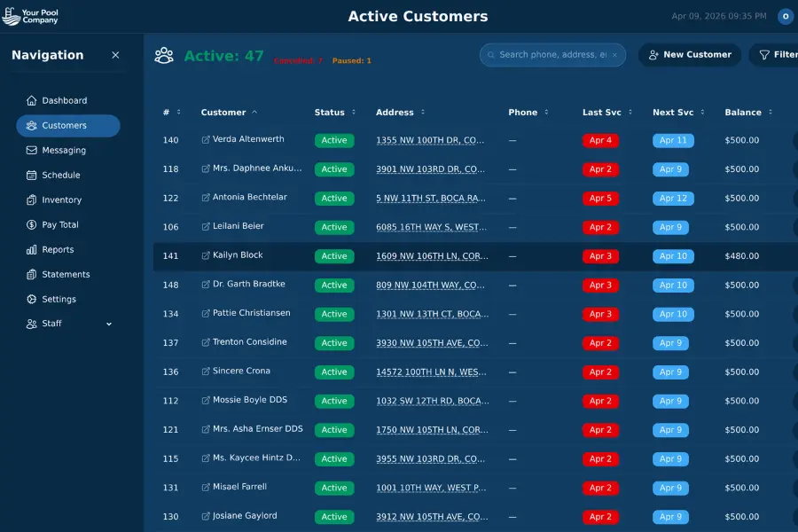Click the $480.00 balance value
The image size is (798, 532).
tap(742, 256)
